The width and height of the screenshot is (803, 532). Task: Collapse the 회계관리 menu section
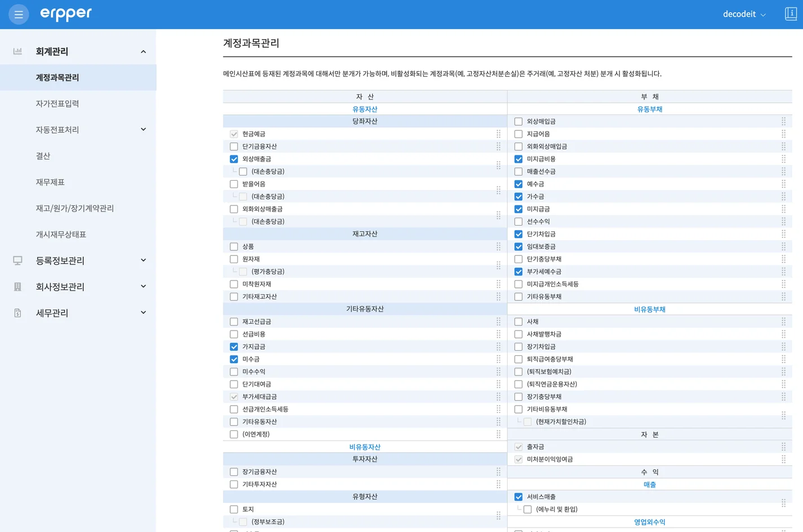[x=143, y=52]
